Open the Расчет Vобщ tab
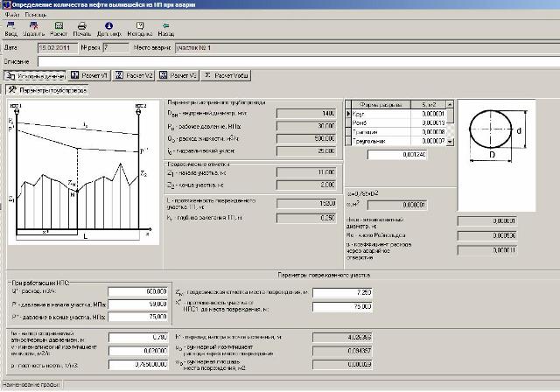Image resolution: width=560 pixels, height=392 pixels. click(227, 76)
